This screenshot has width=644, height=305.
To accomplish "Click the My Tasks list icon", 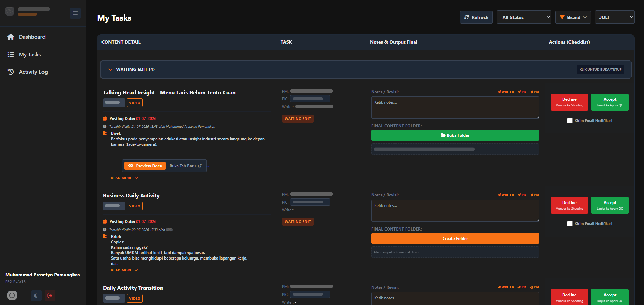I will point(11,54).
